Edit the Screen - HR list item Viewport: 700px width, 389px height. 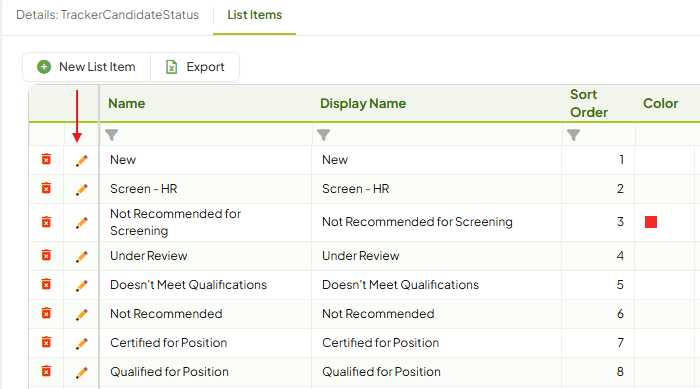[81, 190]
